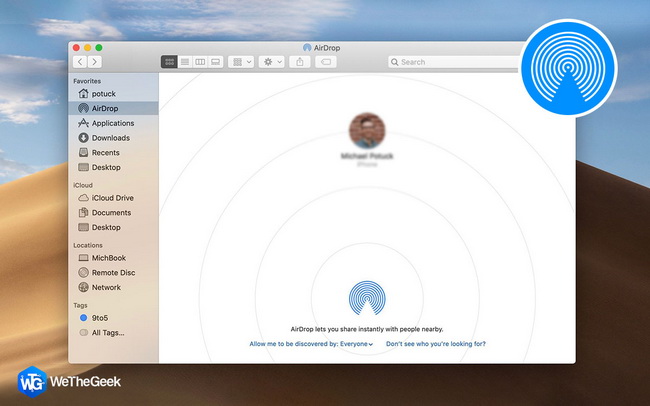Click the Edit Tags toolbar button
The image size is (650, 406).
[326, 62]
